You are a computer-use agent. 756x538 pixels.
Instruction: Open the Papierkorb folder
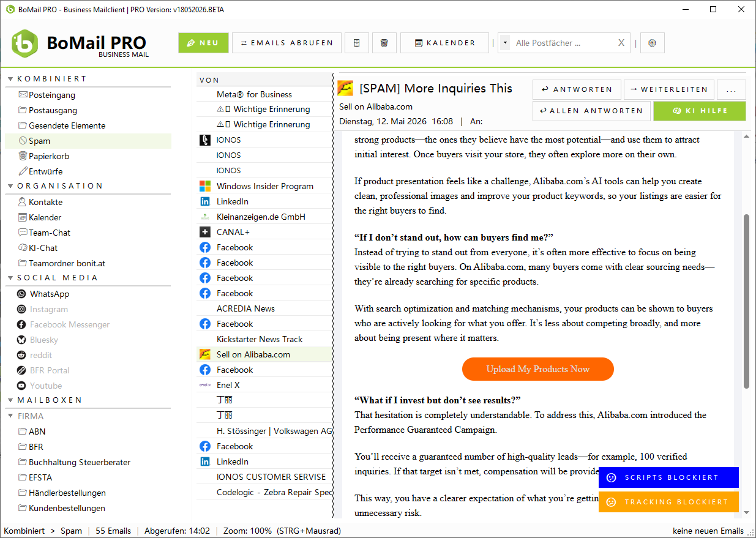(x=88, y=156)
